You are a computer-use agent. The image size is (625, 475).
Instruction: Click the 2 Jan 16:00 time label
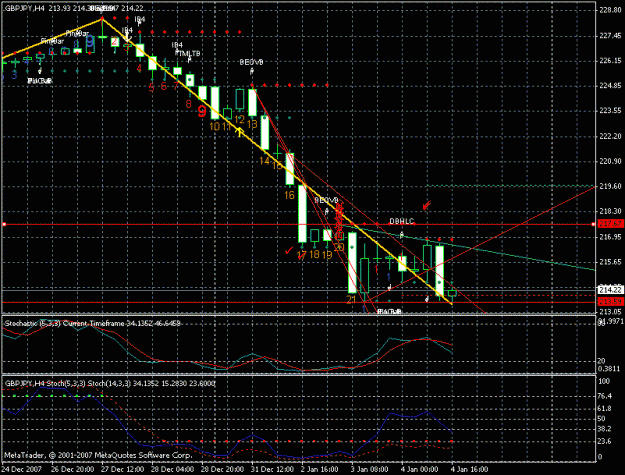[x=320, y=469]
